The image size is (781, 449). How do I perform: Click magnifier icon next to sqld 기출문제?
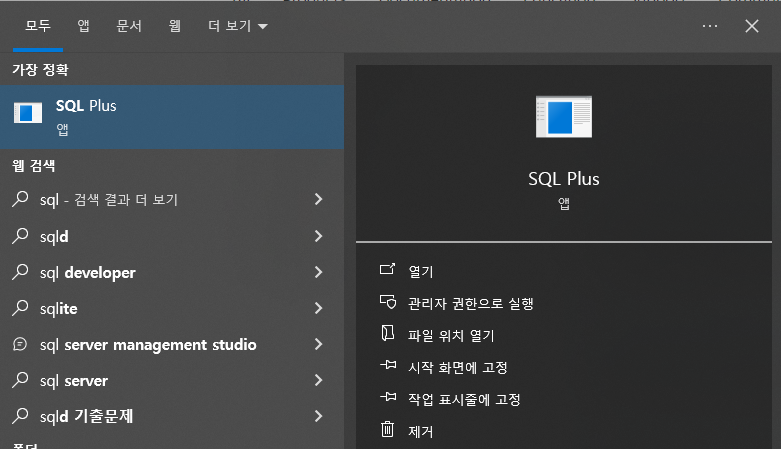tap(20, 416)
